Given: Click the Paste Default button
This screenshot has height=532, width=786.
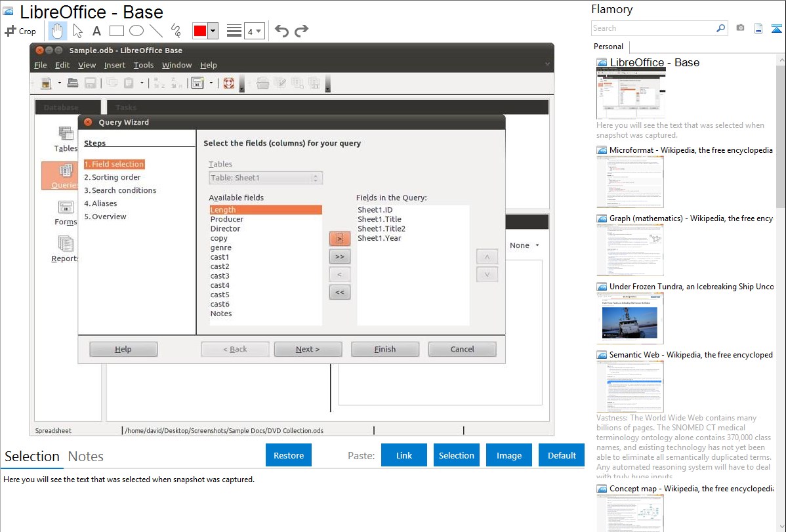Looking at the screenshot, I should pos(562,455).
